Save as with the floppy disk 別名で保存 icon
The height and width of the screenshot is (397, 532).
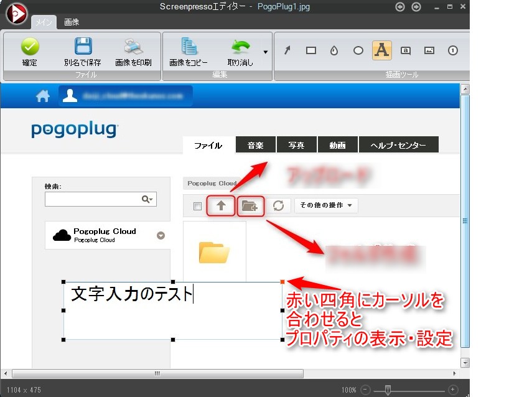coord(83,52)
